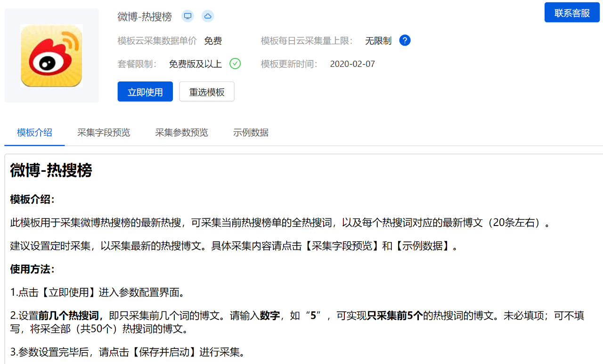
Task: Click the 套餐限制 label
Action: (137, 64)
